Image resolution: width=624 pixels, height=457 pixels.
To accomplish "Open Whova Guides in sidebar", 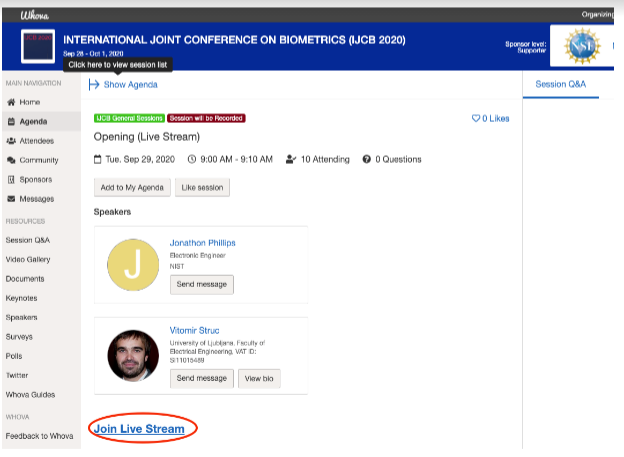I will coord(30,395).
